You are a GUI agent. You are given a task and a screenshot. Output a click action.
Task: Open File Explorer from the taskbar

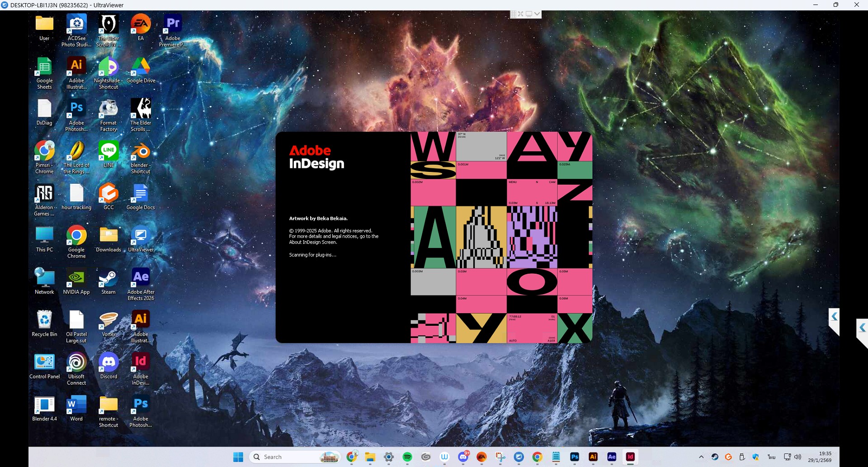click(370, 457)
